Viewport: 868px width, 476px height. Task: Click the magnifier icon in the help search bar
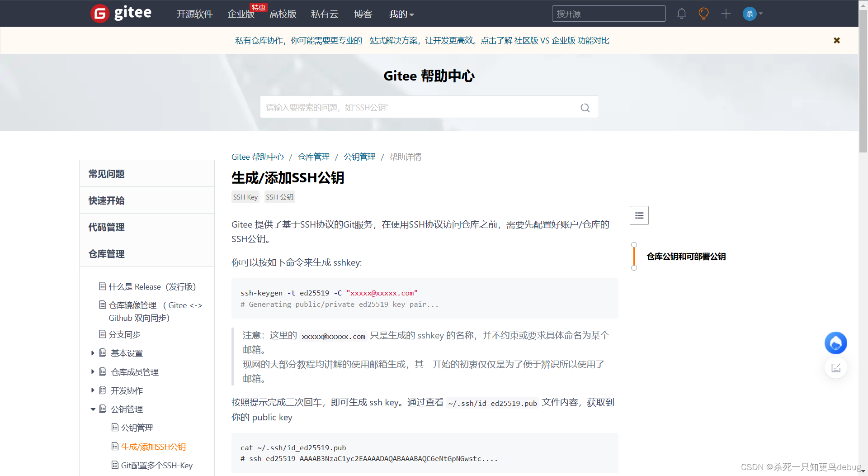pos(585,108)
